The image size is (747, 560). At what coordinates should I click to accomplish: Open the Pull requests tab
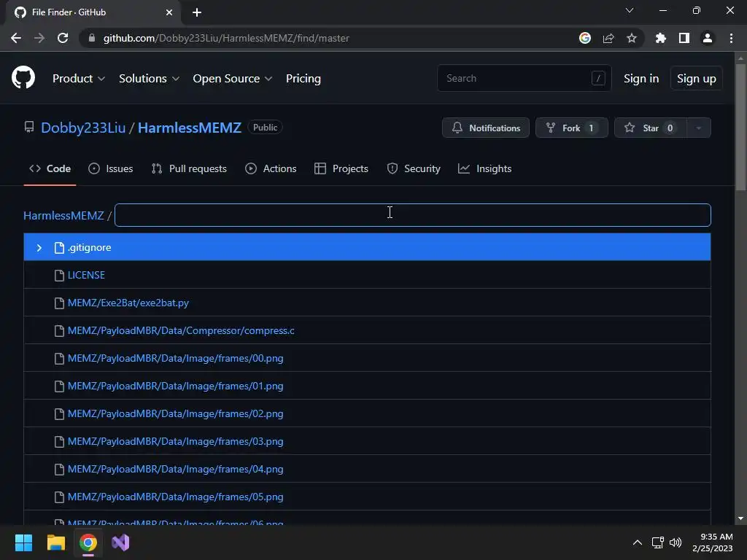(189, 168)
